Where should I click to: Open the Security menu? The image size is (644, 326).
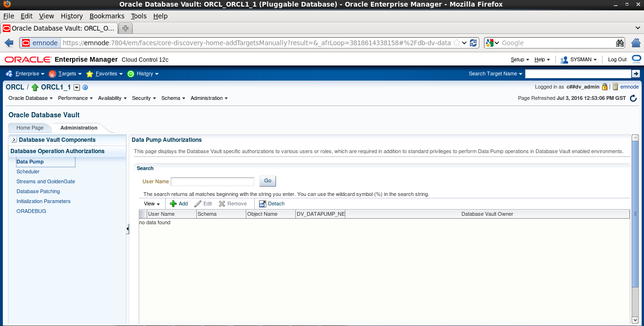tap(144, 98)
